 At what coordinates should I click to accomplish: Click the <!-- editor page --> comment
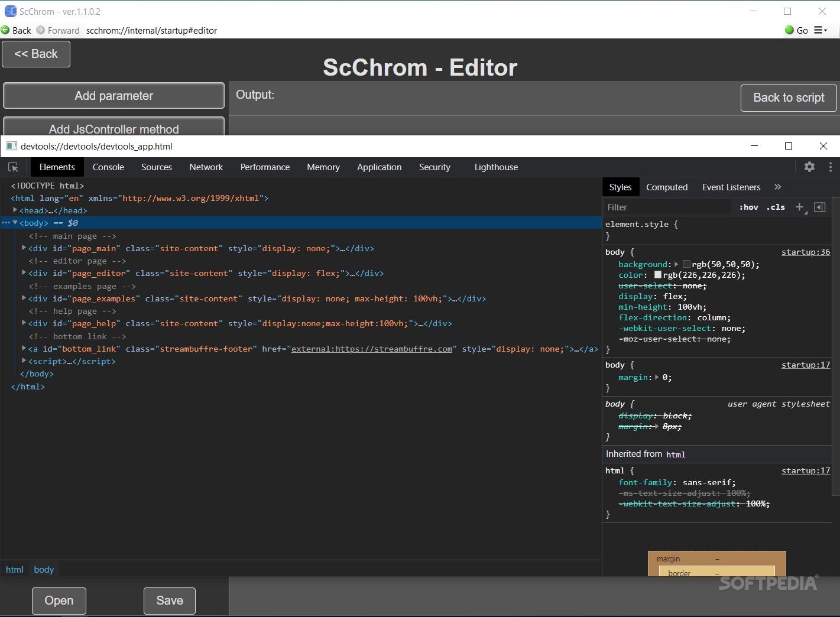77,261
